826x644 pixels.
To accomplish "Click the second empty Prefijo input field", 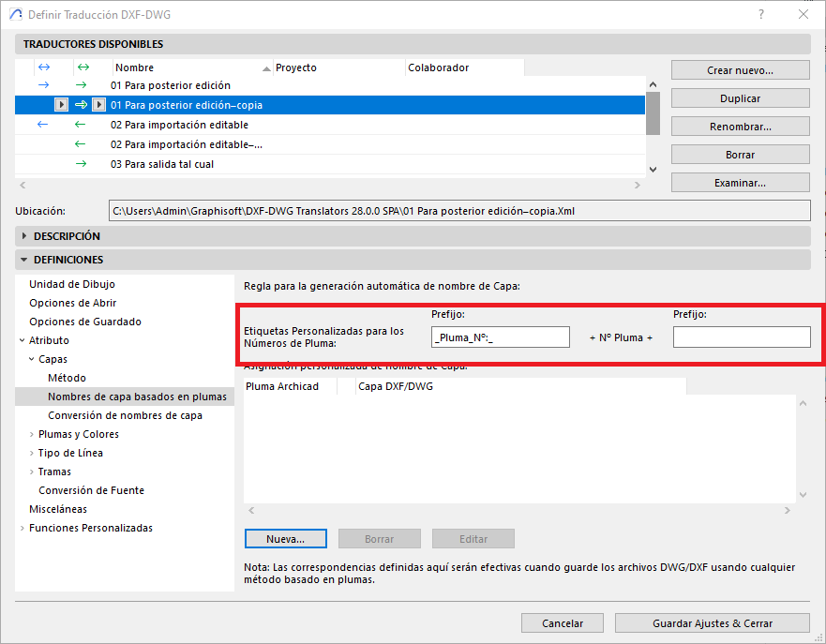I will [741, 337].
